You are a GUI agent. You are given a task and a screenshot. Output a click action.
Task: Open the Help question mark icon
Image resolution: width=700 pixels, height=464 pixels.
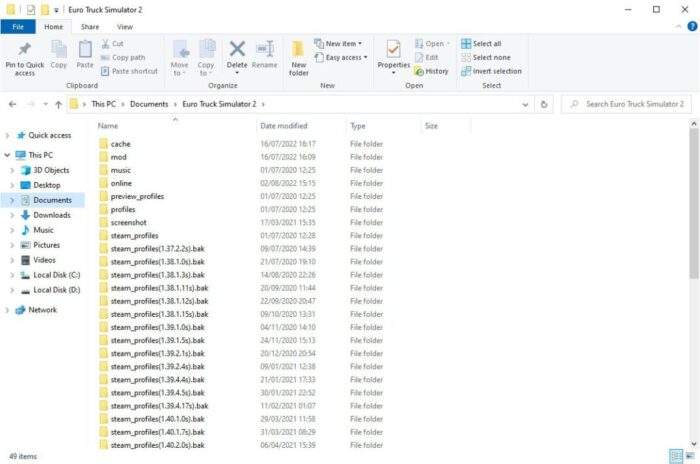692,26
